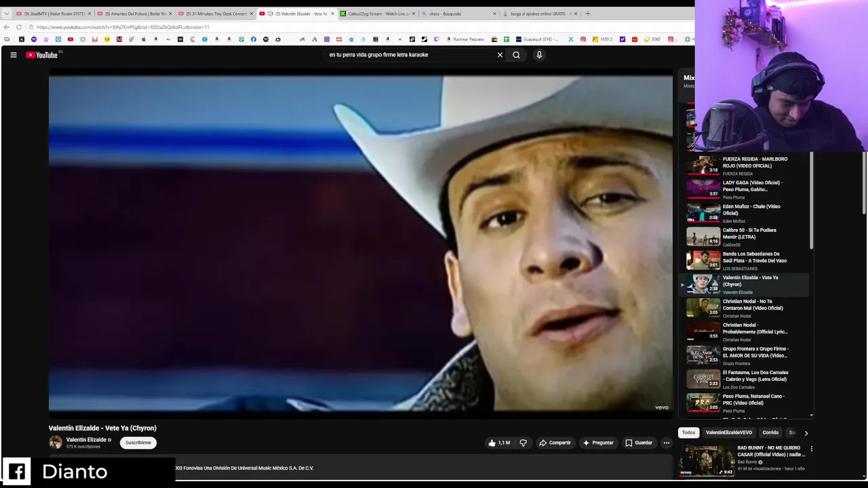Switch to the '3ballMTY | Boiler Room' tab

tap(54, 14)
